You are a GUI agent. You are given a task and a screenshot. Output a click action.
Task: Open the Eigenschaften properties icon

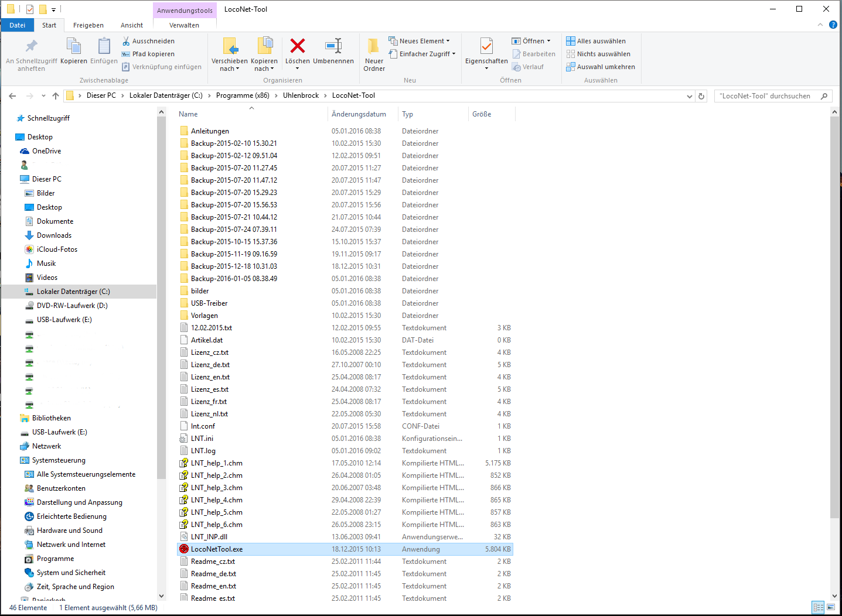(x=486, y=46)
